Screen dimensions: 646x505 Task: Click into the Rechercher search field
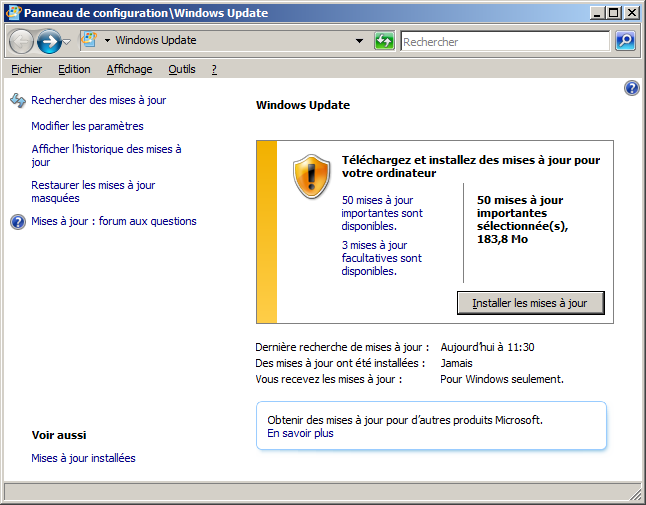point(504,42)
